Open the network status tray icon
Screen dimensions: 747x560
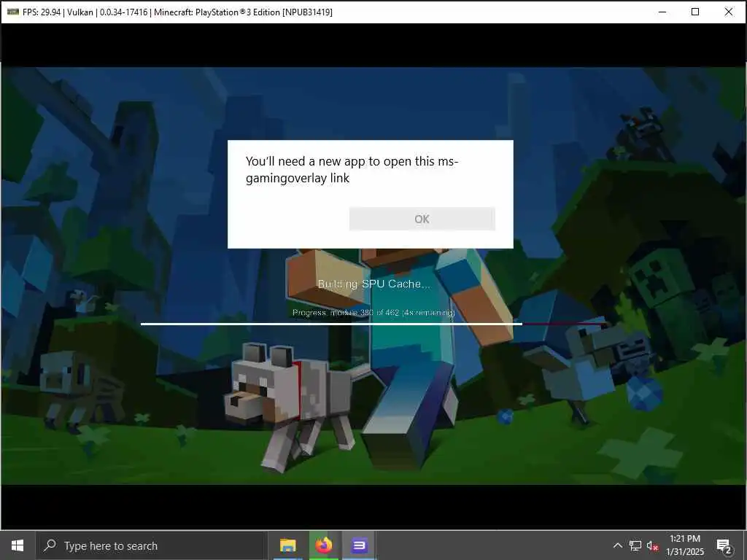(x=635, y=545)
